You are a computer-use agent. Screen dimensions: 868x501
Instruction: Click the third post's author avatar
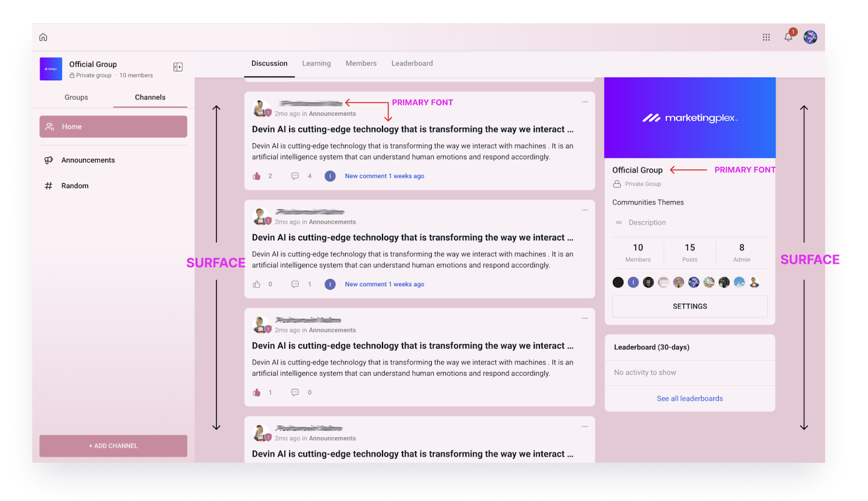pos(261,325)
